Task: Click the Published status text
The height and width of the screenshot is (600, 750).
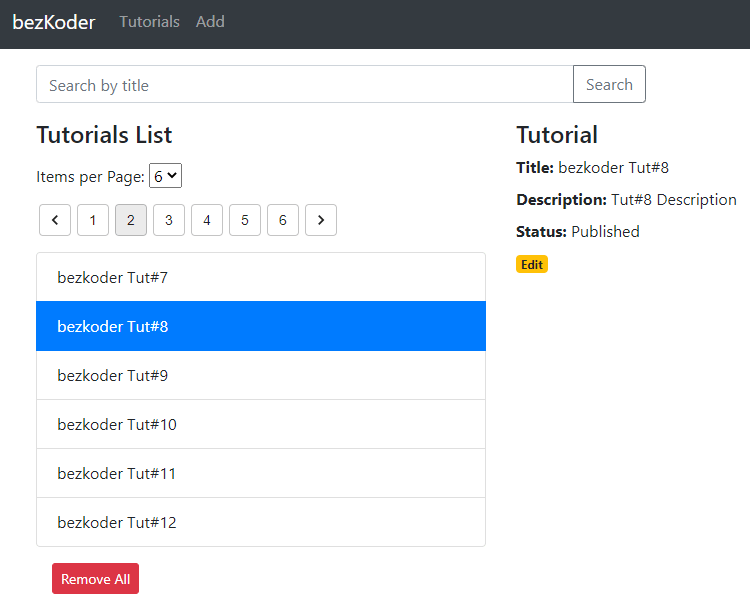Action: click(x=605, y=232)
